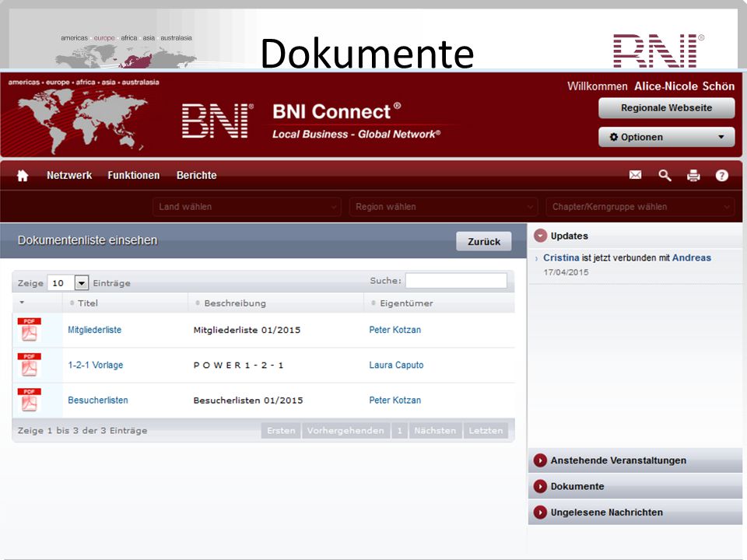Click POWER 1-2-1 description text
Viewport: 747px width, 560px height.
(x=238, y=366)
